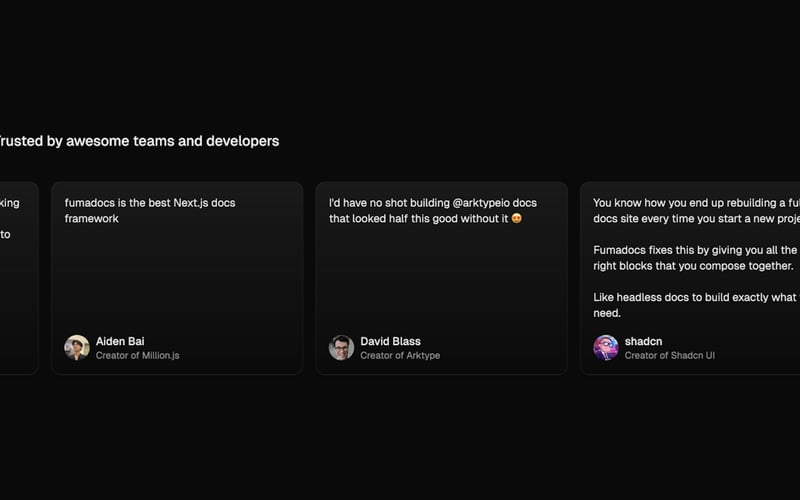This screenshot has height=500, width=800.
Task: Click the 'Creator of Million.js' subtitle
Action: pyautogui.click(x=138, y=355)
